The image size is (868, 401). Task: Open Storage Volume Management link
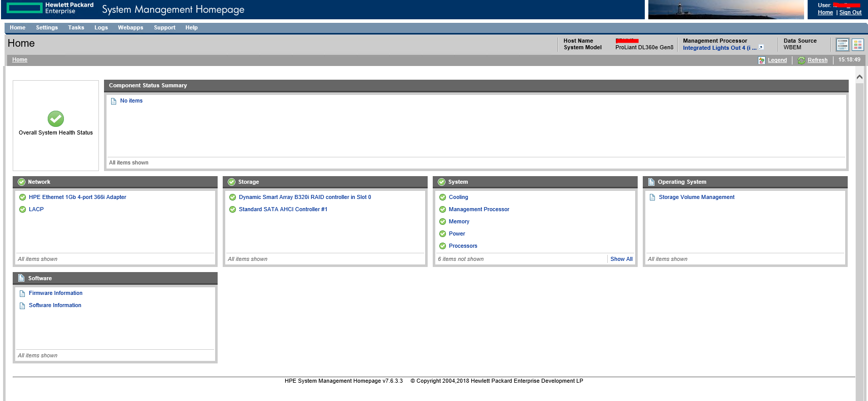pos(697,197)
